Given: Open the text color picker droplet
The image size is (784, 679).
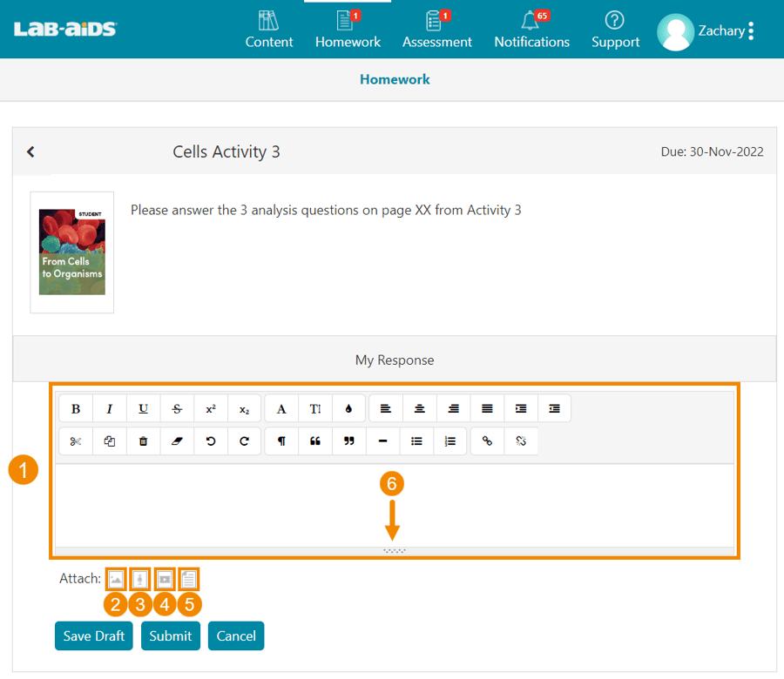Looking at the screenshot, I should tap(349, 408).
